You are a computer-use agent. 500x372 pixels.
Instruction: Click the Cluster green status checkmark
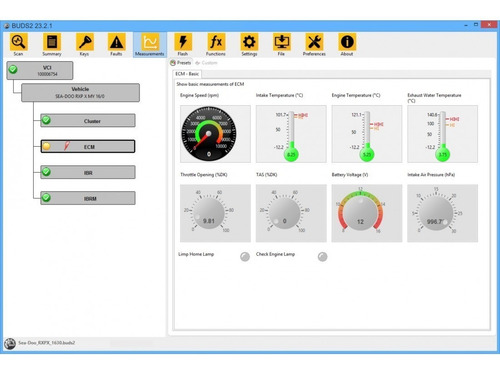click(46, 120)
